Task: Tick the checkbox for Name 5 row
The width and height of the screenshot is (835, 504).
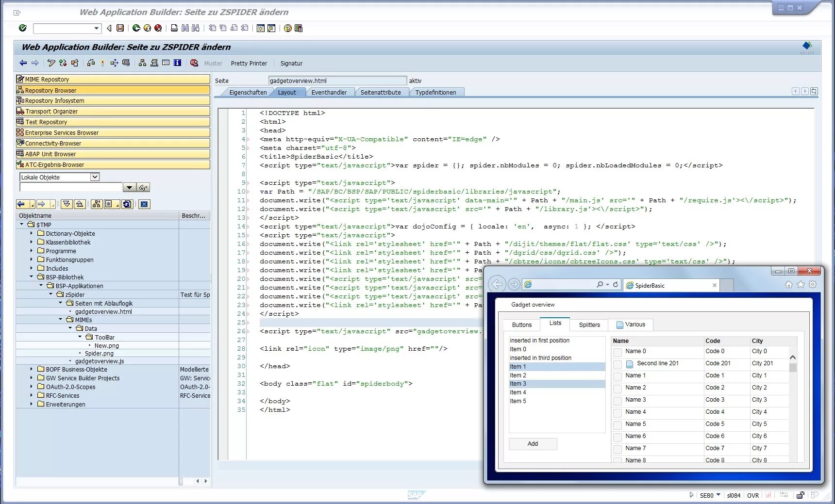Action: point(618,425)
